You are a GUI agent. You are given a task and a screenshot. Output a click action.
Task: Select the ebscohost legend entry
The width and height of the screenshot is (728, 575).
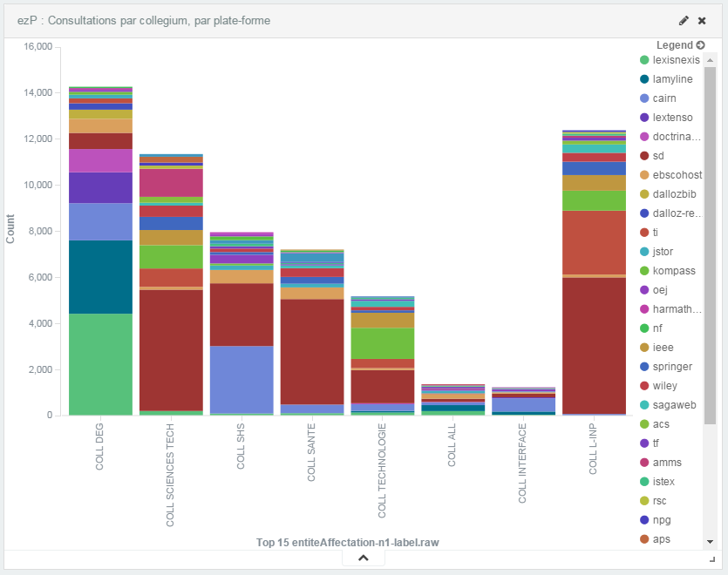[677, 175]
